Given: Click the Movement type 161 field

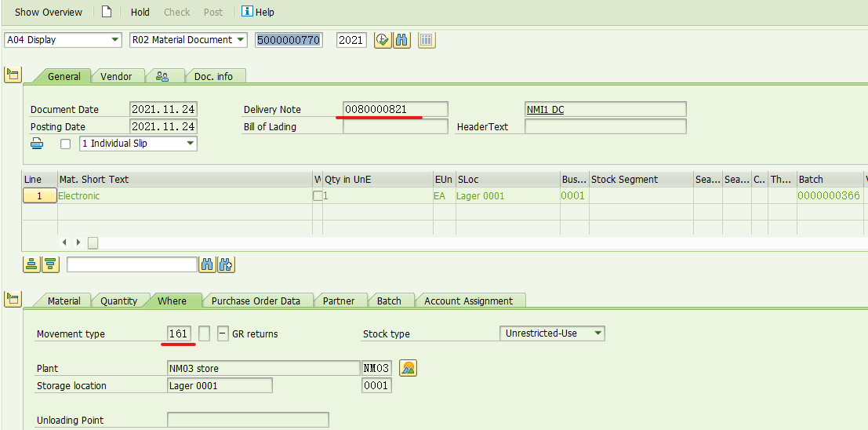Looking at the screenshot, I should point(180,333).
